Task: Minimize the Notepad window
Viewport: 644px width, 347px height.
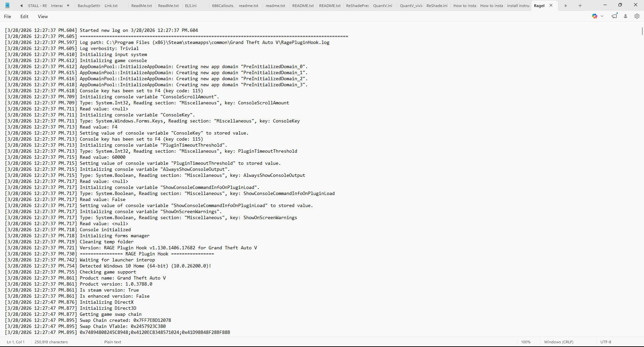Action: 605,5
